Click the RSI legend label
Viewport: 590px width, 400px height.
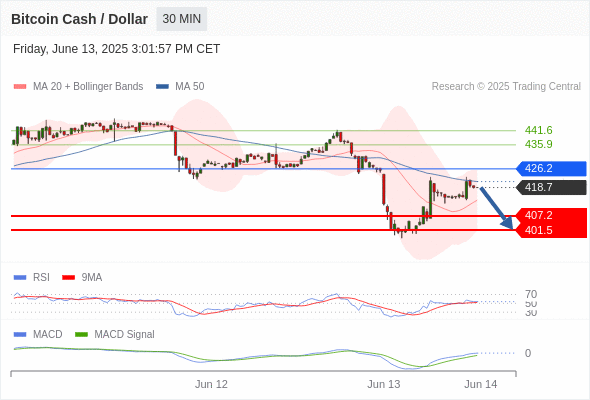click(41, 278)
